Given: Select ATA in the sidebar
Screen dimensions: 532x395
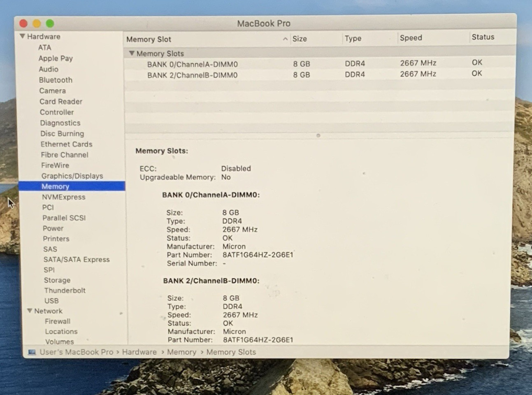Looking at the screenshot, I should click(44, 47).
